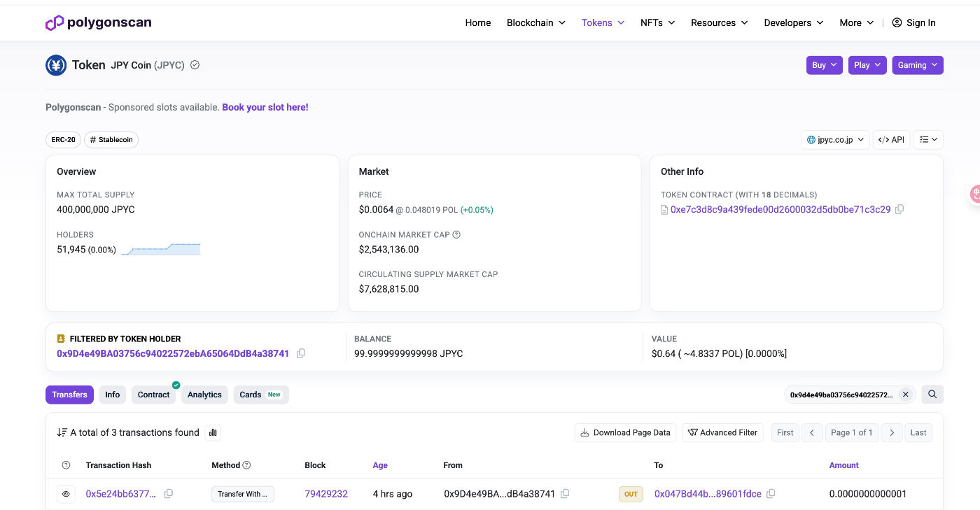Screen dimensions: 980x510
Task: Open block 79429232
Action: [326, 494]
